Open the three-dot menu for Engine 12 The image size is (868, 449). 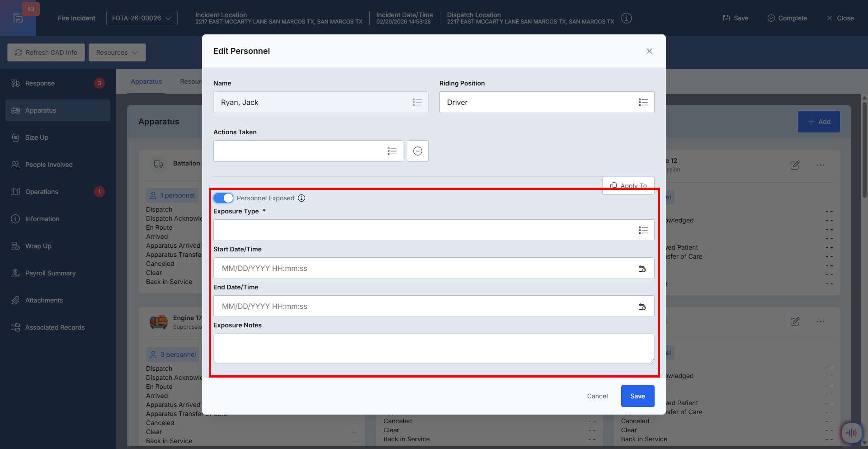tap(820, 165)
